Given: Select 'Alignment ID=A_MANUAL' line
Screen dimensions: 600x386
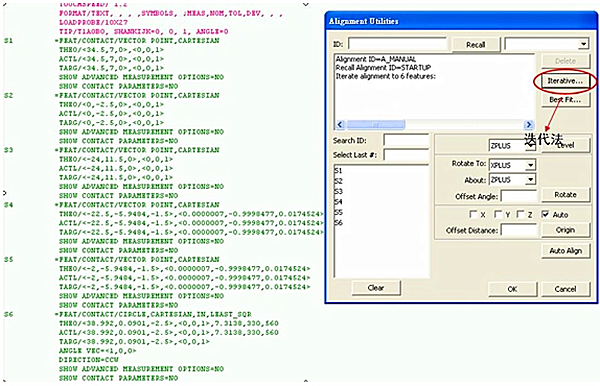Looking at the screenshot, I should [x=376, y=59].
